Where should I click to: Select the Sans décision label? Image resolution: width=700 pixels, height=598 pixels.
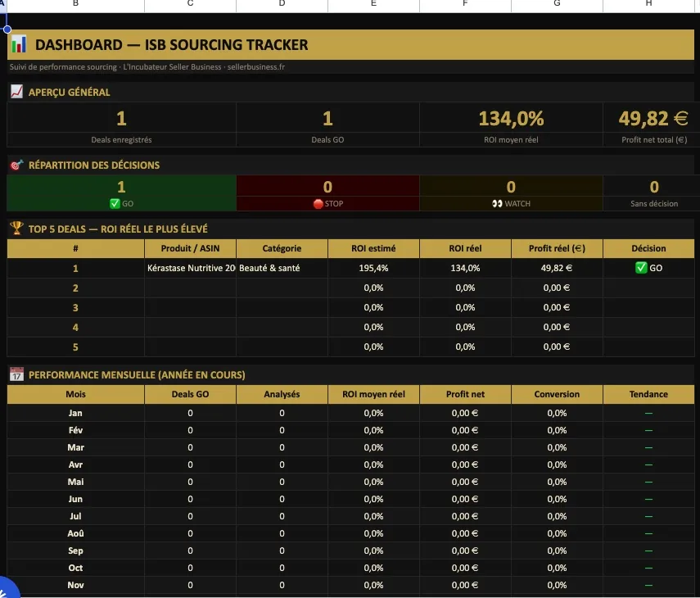tap(654, 204)
